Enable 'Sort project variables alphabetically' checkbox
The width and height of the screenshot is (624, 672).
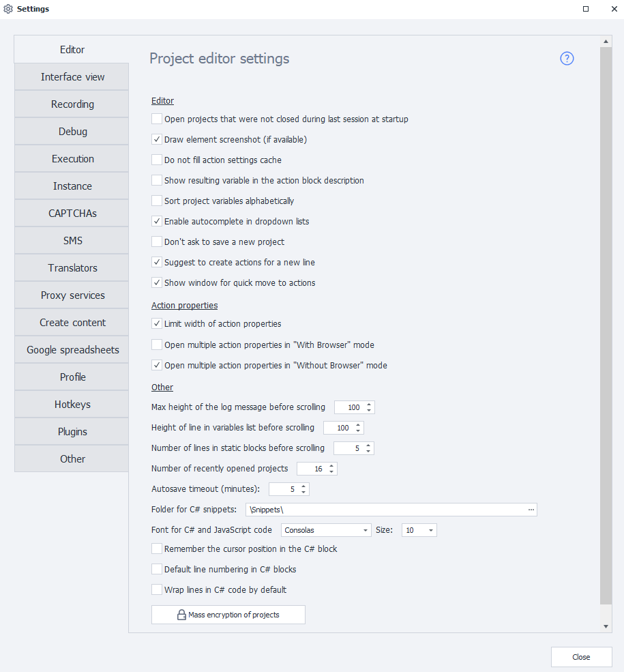(157, 201)
